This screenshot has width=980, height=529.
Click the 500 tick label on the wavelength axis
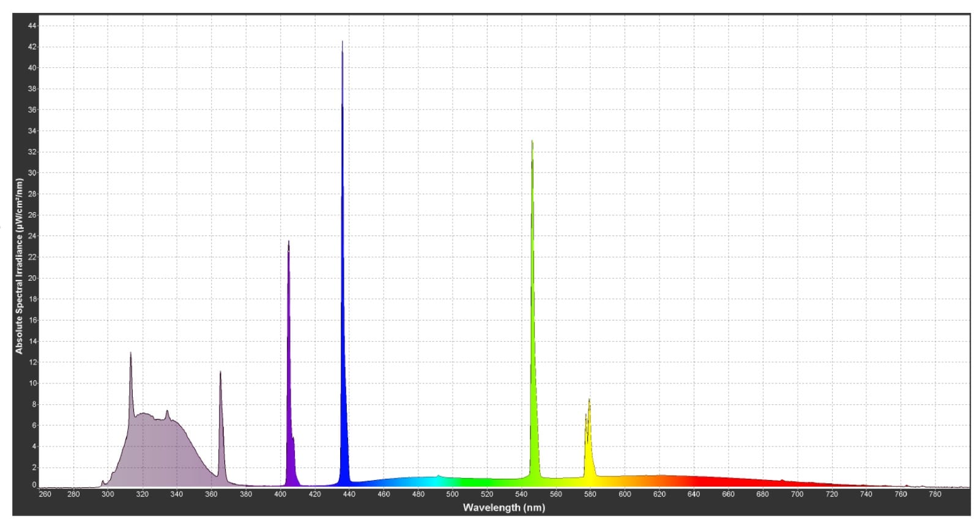coord(452,494)
